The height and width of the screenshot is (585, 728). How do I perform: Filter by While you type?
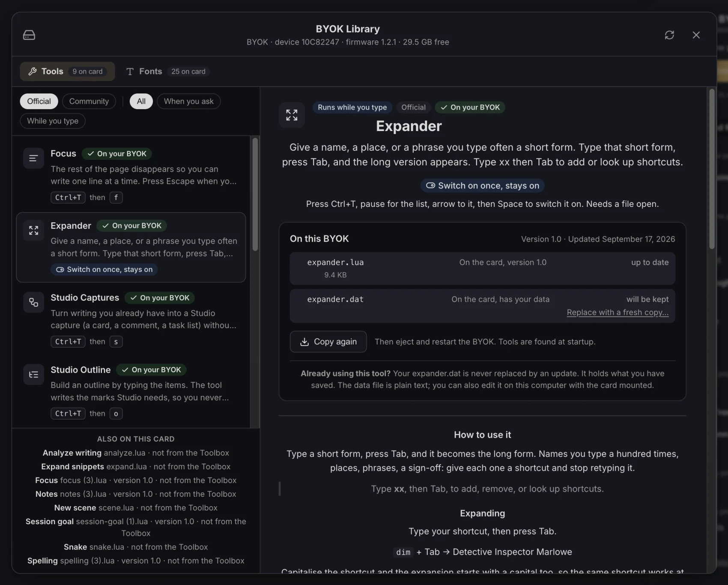53,121
